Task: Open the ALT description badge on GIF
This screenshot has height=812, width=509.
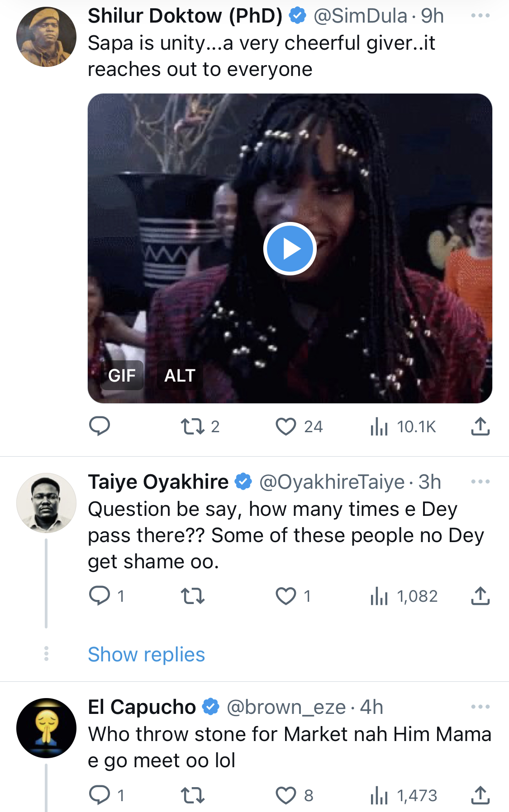Action: [180, 375]
